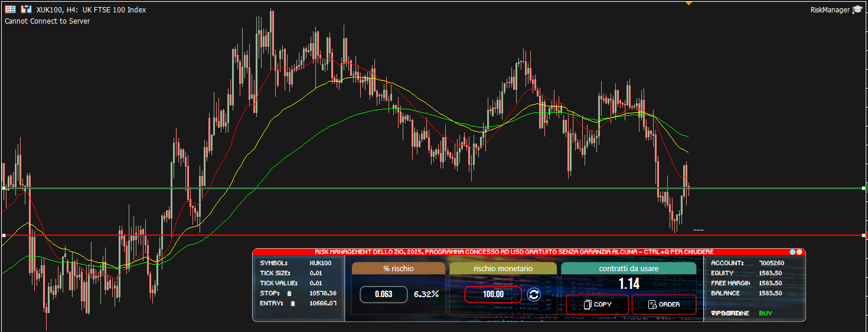Click the lock icon next to STOP
Image resolution: width=868 pixels, height=332 pixels.
pos(289,293)
